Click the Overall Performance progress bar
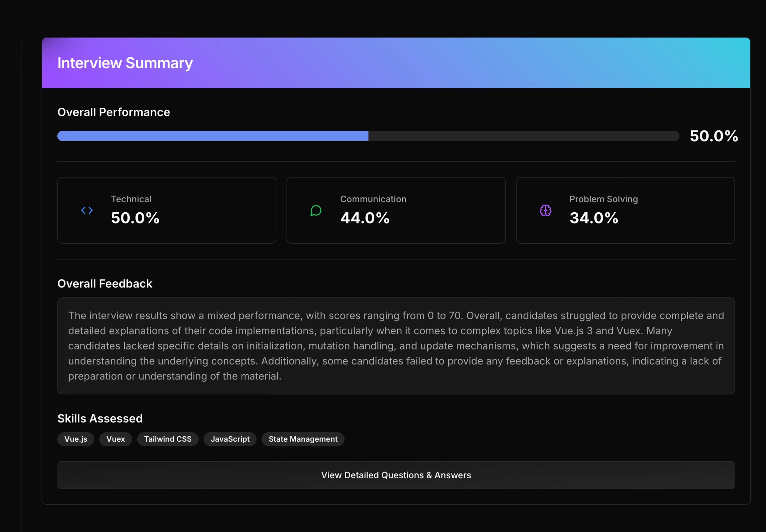The height and width of the screenshot is (532, 766). pyautogui.click(x=368, y=136)
